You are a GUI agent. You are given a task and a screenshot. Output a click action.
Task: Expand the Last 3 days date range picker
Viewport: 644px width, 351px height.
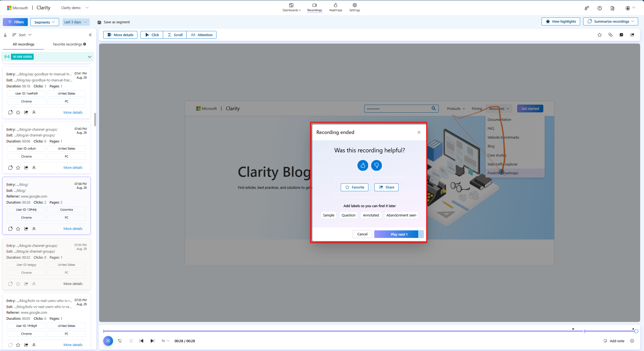point(76,22)
